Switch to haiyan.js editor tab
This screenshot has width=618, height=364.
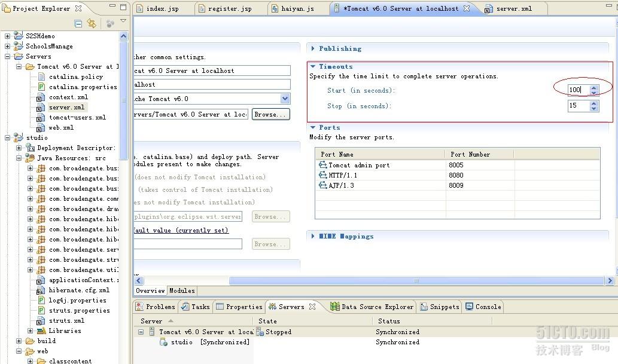297,8
